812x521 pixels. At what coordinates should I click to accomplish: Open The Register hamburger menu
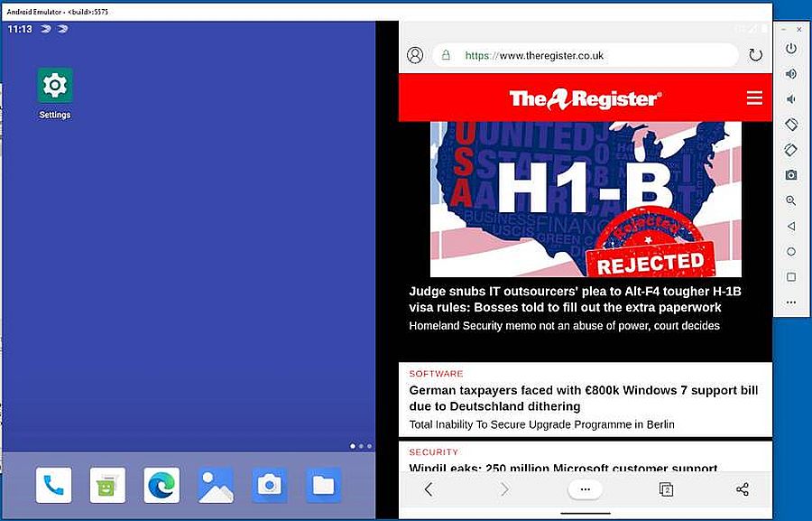pos(754,98)
